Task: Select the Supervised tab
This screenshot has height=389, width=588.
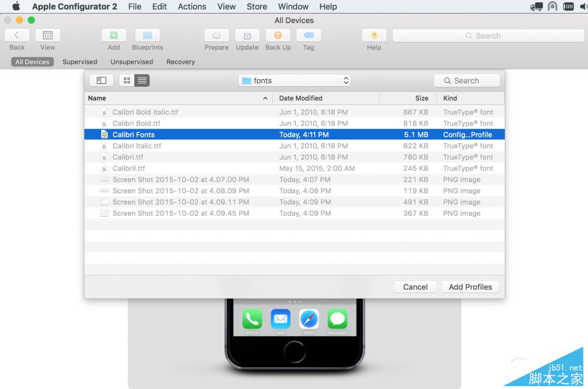Action: (x=79, y=61)
